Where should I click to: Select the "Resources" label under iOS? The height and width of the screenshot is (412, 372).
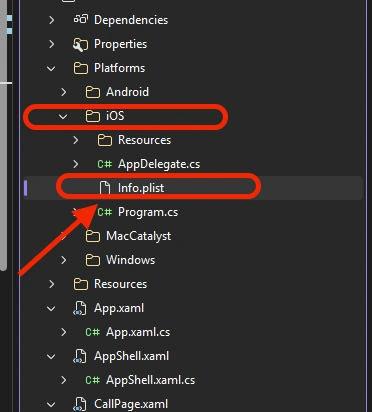pos(144,140)
